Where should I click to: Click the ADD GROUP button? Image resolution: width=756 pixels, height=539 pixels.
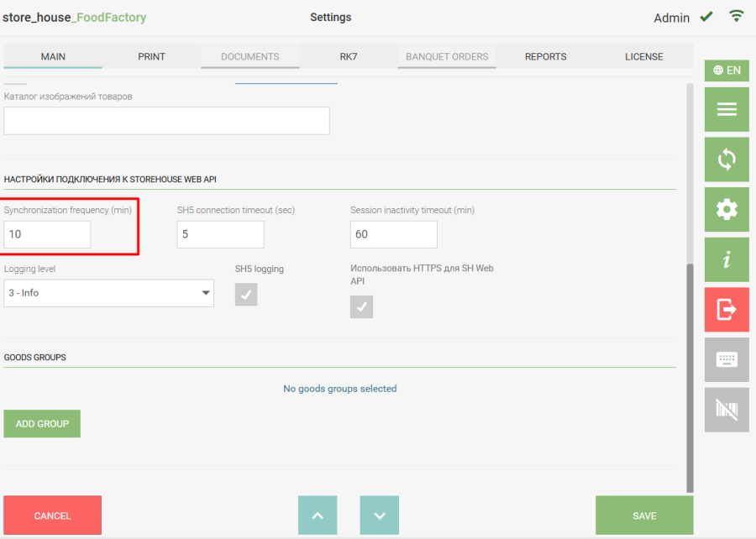[x=42, y=424]
